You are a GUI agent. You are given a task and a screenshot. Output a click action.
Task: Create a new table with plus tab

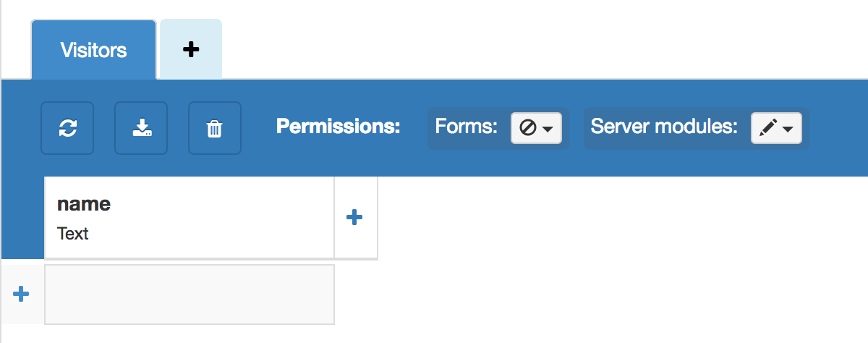(190, 49)
